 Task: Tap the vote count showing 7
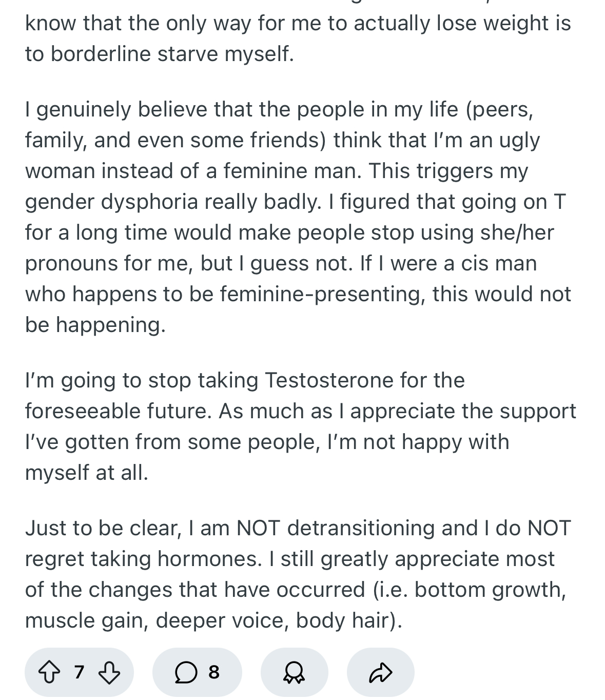(79, 672)
